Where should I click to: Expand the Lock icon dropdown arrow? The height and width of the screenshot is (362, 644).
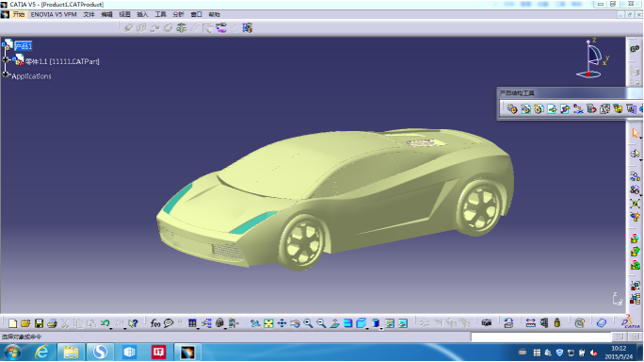(x=225, y=328)
